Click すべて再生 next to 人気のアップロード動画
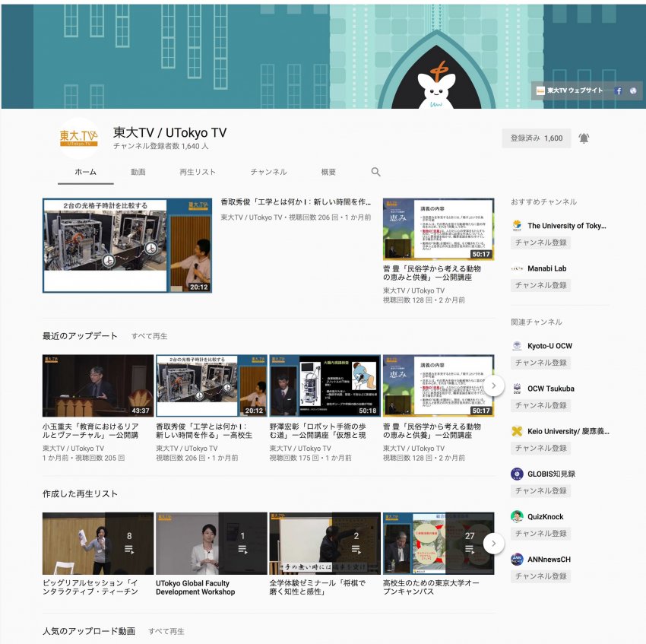646x644 pixels. point(166,631)
